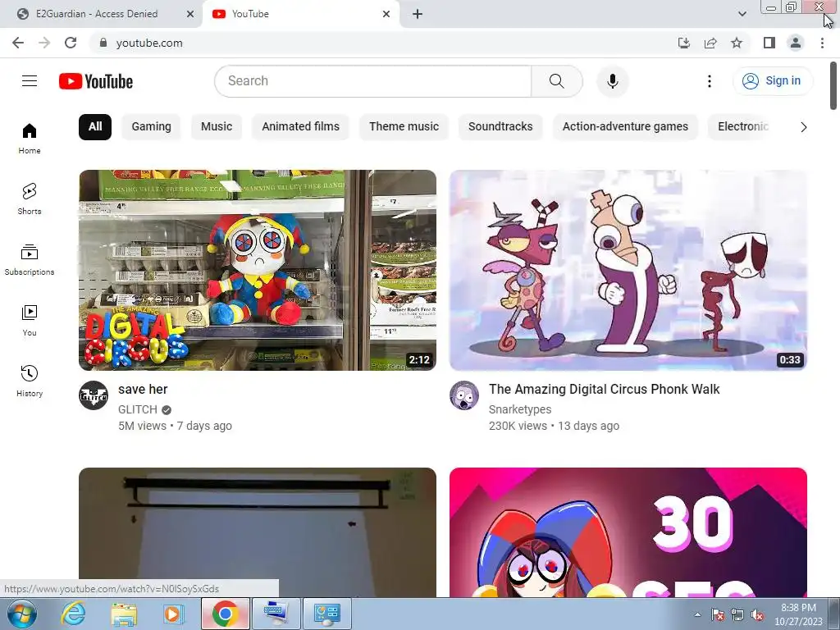Image resolution: width=840 pixels, height=630 pixels.
Task: Click browser forward arrow
Action: pos(44,43)
